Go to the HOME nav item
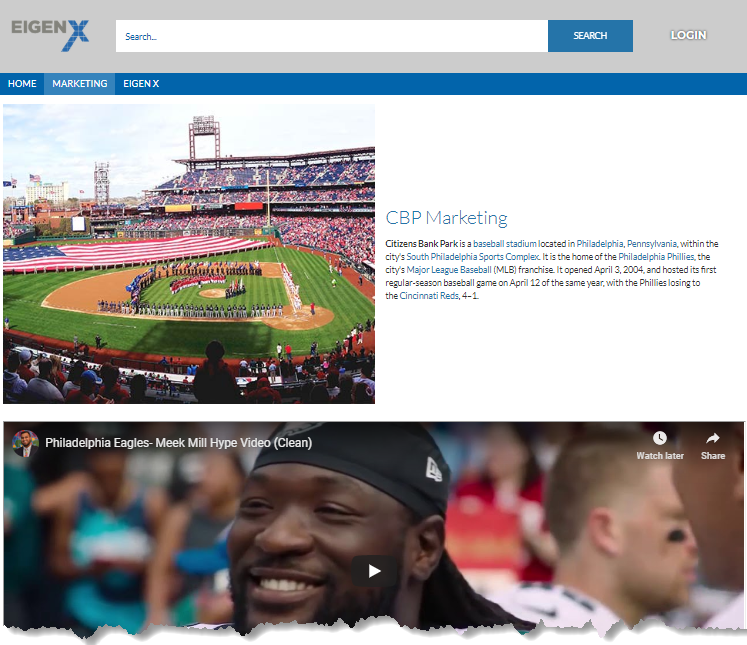 coord(22,84)
